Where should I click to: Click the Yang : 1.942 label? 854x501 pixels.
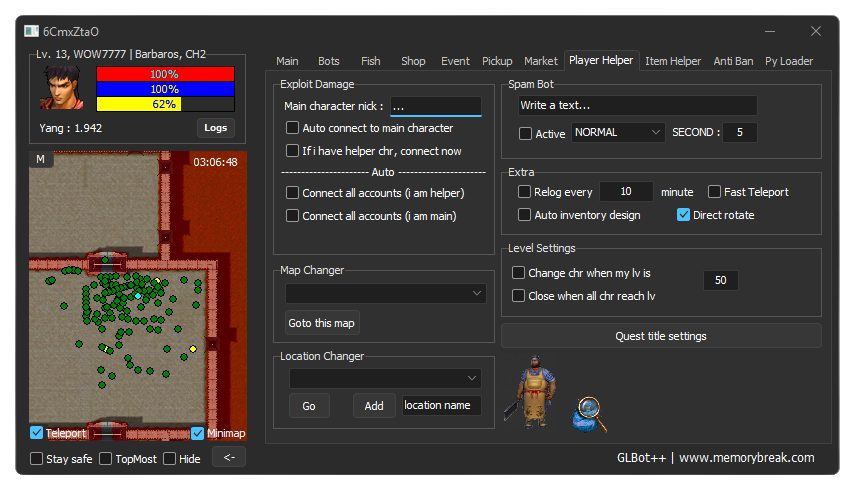click(x=71, y=128)
